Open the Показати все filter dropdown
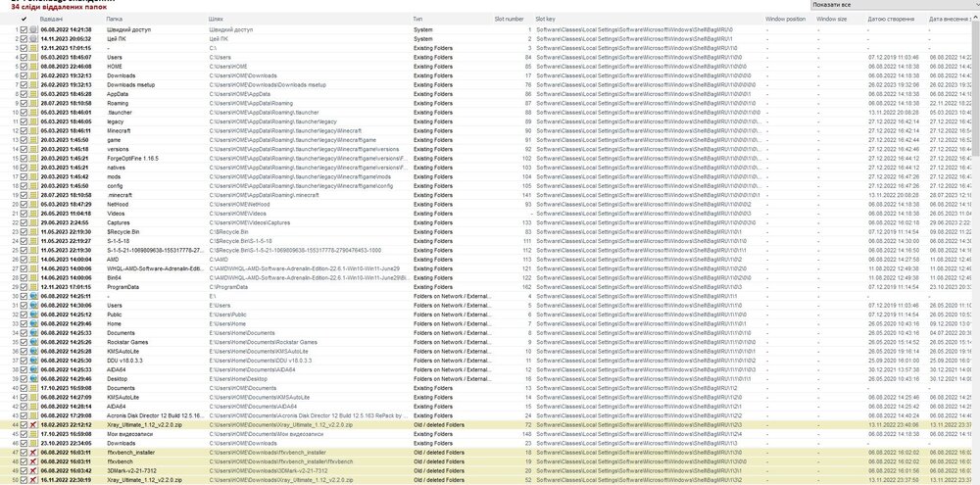Image resolution: width=980 pixels, height=485 pixels. coord(895,4)
